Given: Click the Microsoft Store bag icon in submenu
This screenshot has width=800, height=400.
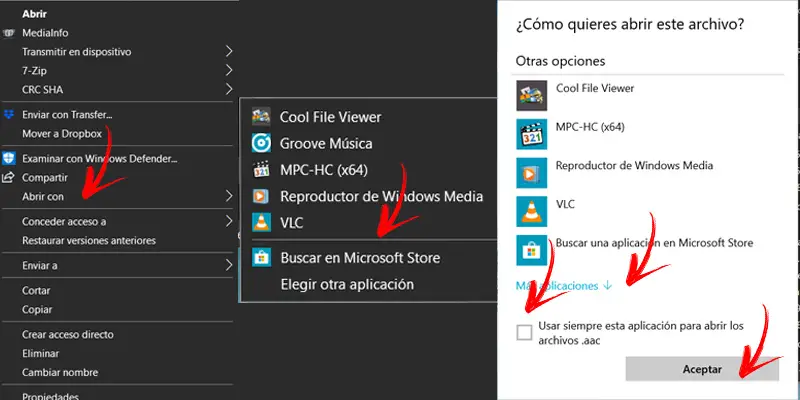Looking at the screenshot, I should pos(261,258).
